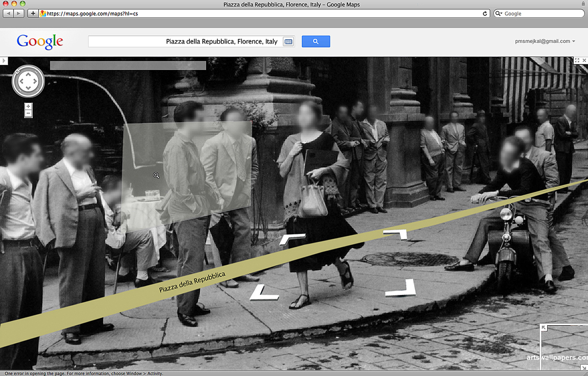Click the Street View compass pan control
Screen dimensions: 588x376
28,81
